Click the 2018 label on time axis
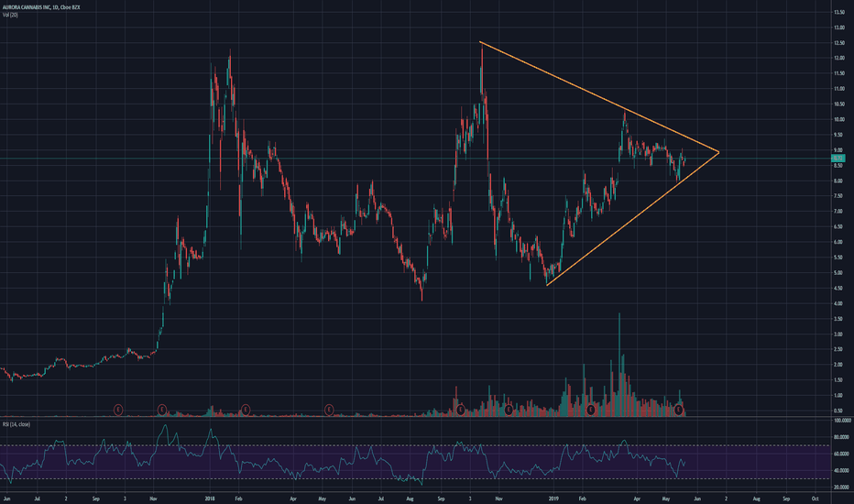The height and width of the screenshot is (504, 854). tap(210, 499)
